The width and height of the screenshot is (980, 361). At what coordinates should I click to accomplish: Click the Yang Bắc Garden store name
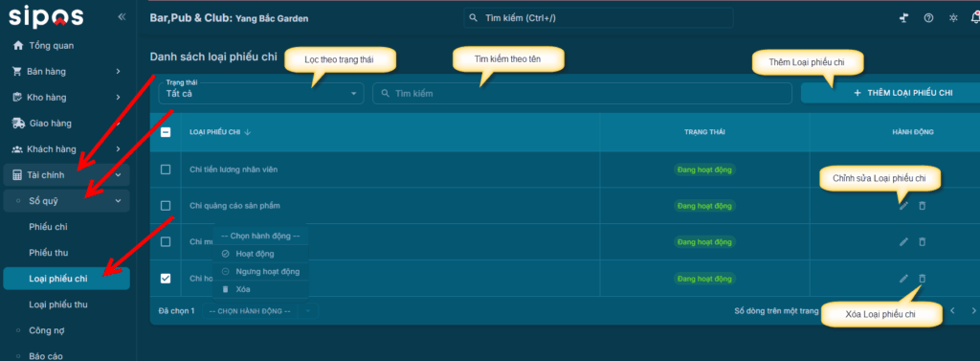click(x=272, y=18)
